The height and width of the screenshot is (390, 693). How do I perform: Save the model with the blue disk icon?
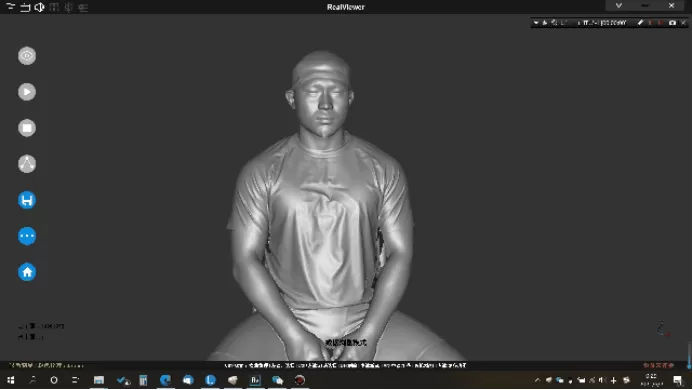tap(27, 200)
